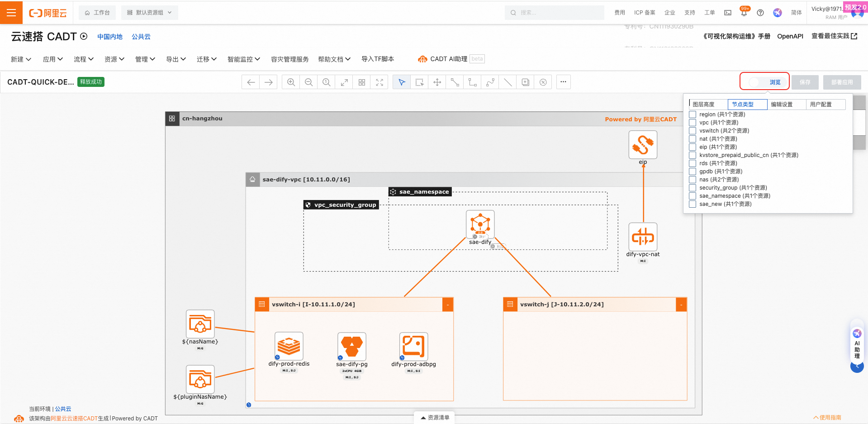Screen dimensions: 868x424
Task: Check the vswitch node type checkbox
Action: click(x=693, y=131)
